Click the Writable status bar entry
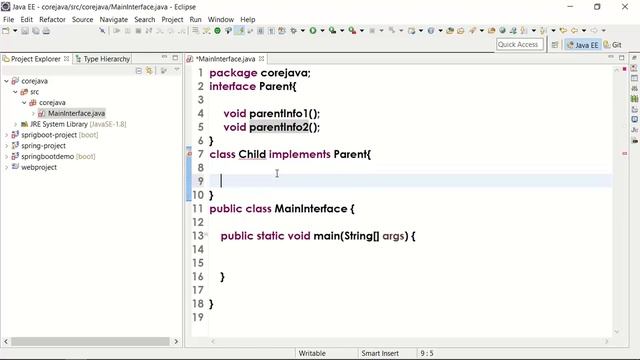Screen dimensions: 640x360 [312, 353]
